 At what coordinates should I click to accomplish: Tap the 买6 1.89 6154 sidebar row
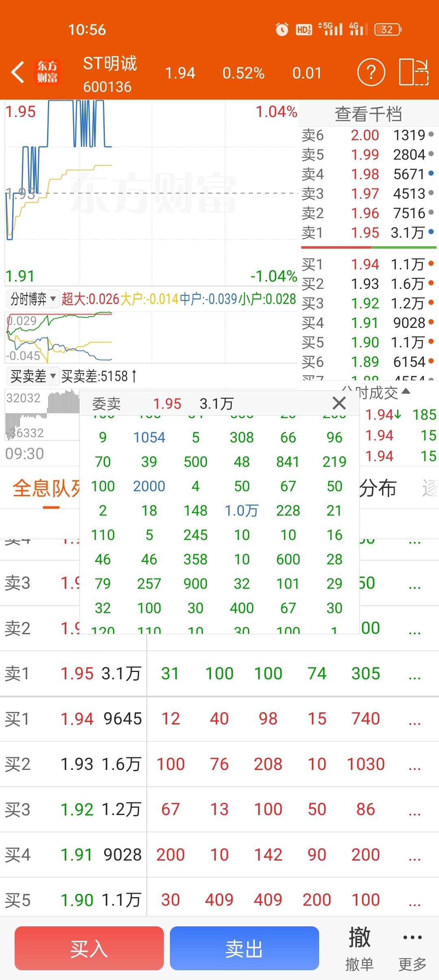pyautogui.click(x=368, y=362)
